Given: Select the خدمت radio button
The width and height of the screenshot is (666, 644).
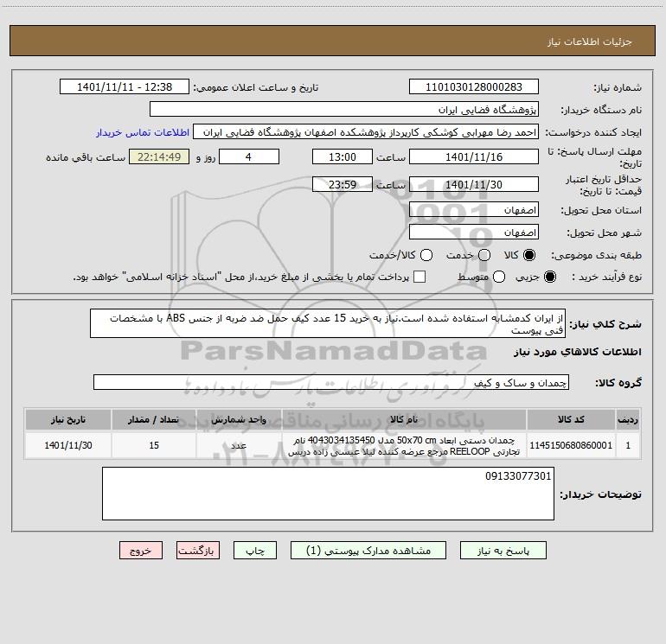Looking at the screenshot, I should [484, 255].
